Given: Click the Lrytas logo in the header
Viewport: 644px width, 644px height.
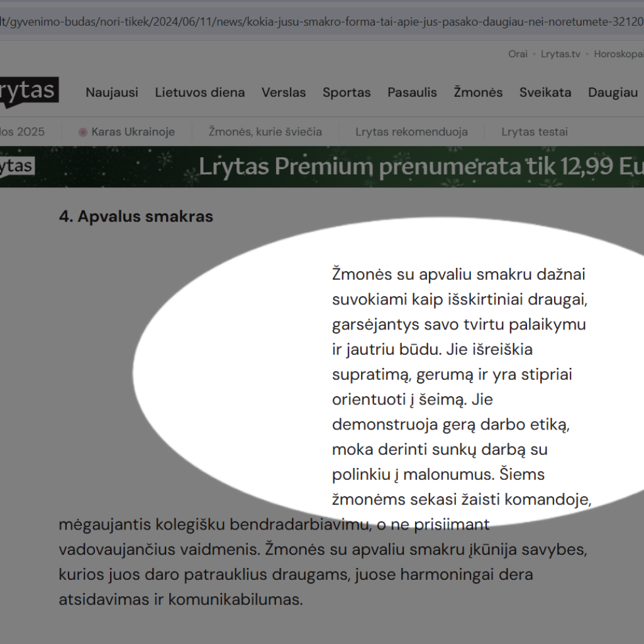Looking at the screenshot, I should 28,92.
